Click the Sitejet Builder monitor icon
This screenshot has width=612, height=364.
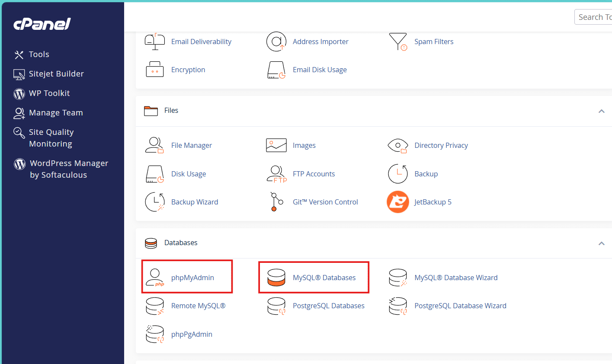point(19,74)
